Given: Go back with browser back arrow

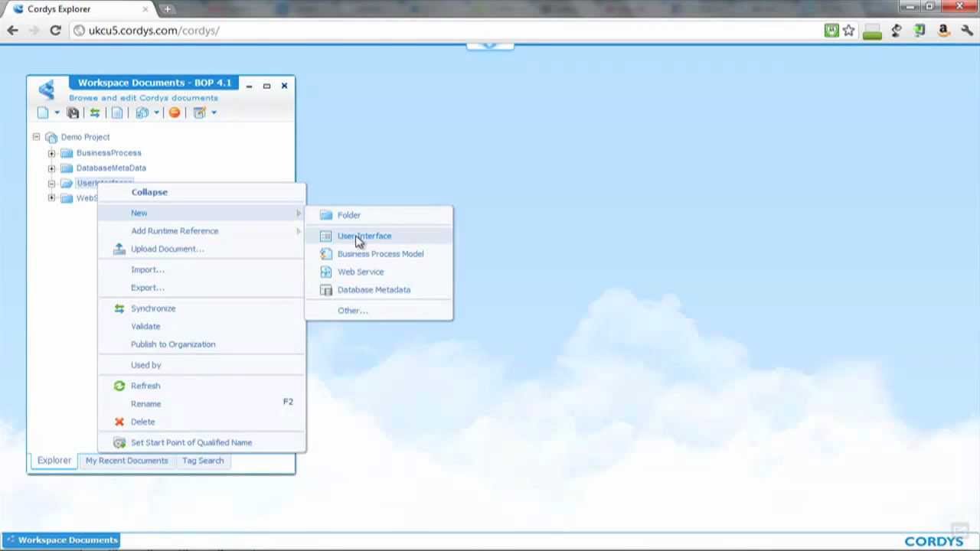Looking at the screenshot, I should point(13,31).
